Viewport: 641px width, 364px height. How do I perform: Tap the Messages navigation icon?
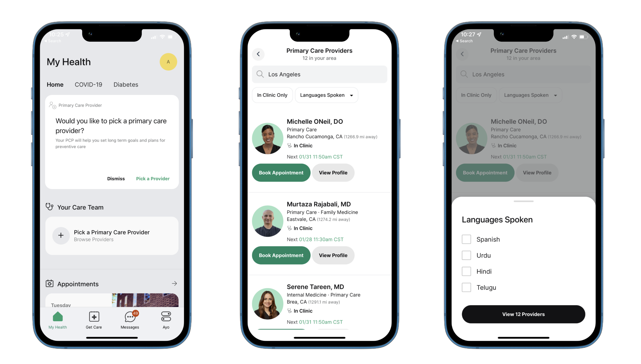click(x=129, y=317)
